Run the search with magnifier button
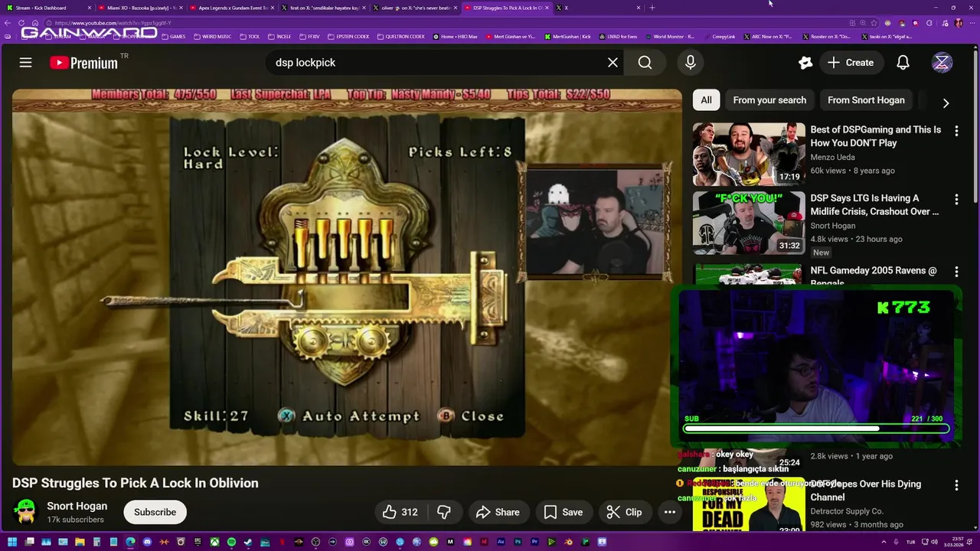 [x=645, y=63]
